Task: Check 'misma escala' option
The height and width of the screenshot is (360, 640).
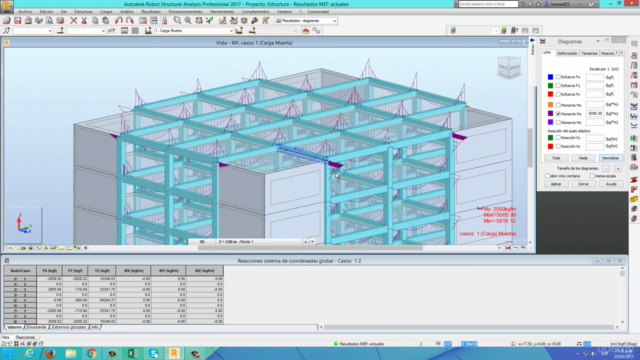Action: pos(592,176)
